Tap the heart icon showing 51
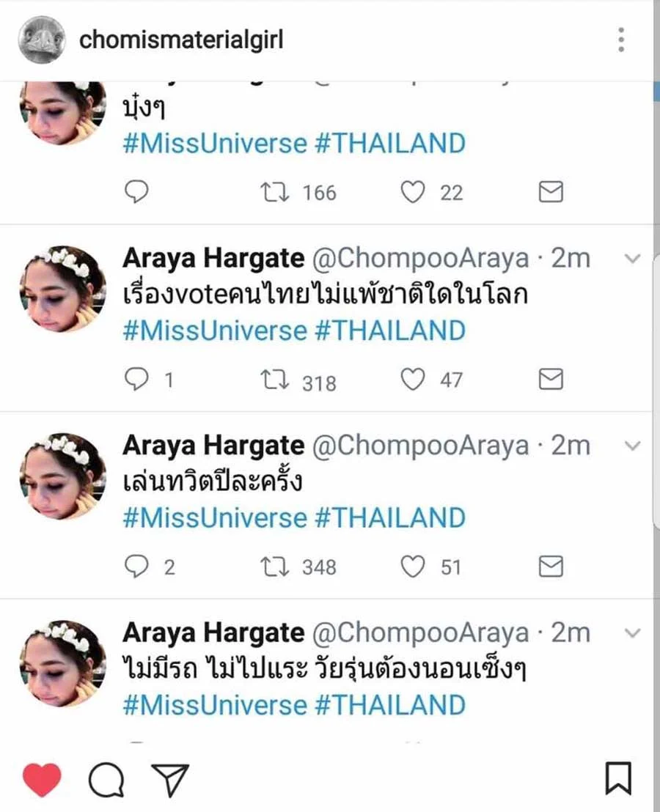The width and height of the screenshot is (660, 812). click(x=413, y=566)
